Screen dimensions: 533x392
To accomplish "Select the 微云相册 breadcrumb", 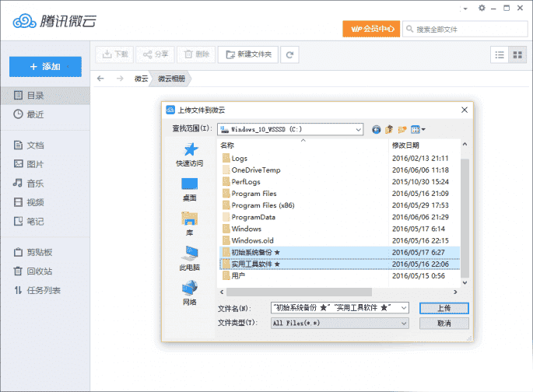I will pyautogui.click(x=171, y=79).
